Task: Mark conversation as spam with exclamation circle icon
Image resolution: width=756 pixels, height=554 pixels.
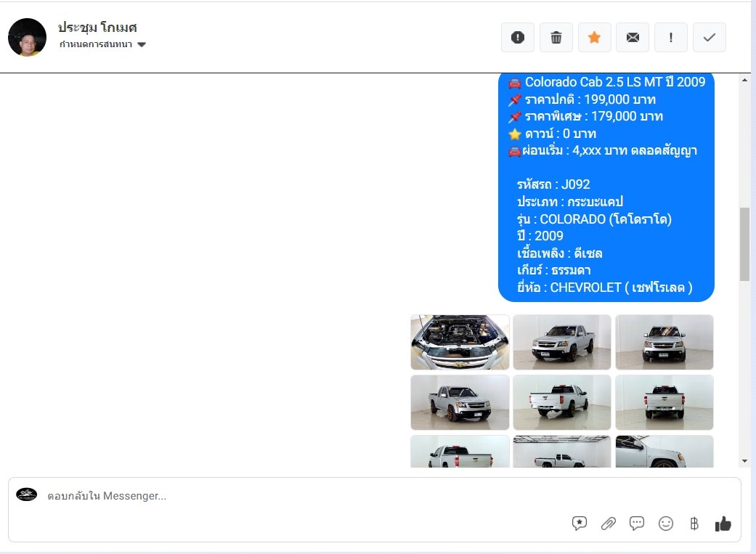Action: pos(517,37)
